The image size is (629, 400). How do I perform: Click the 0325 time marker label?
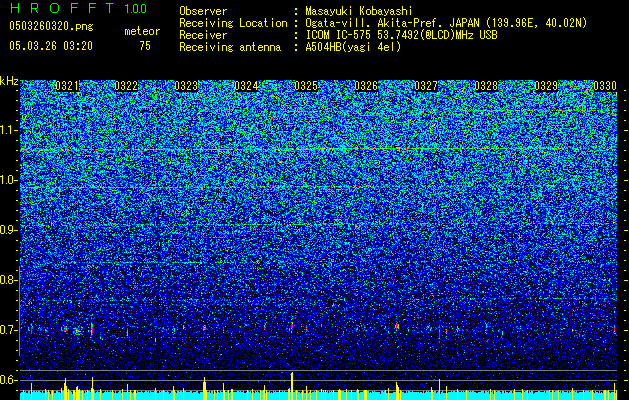click(306, 86)
